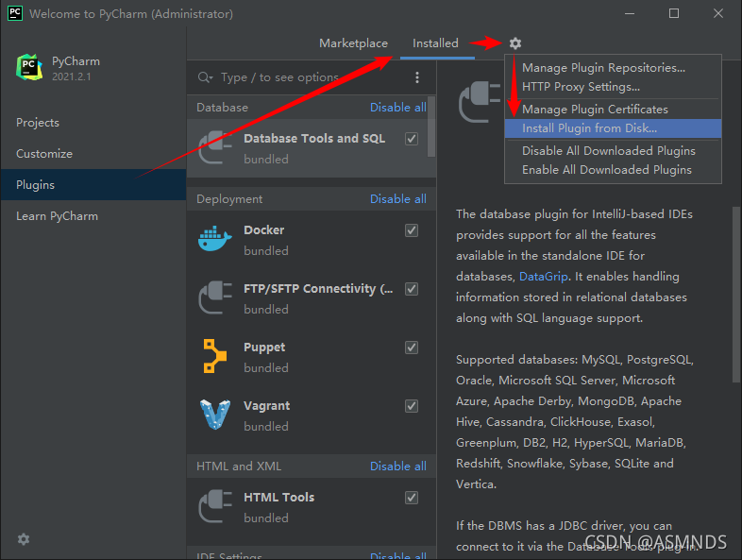Click the description pane scrollbar
Viewport: 742px width, 560px height.
coord(735,295)
